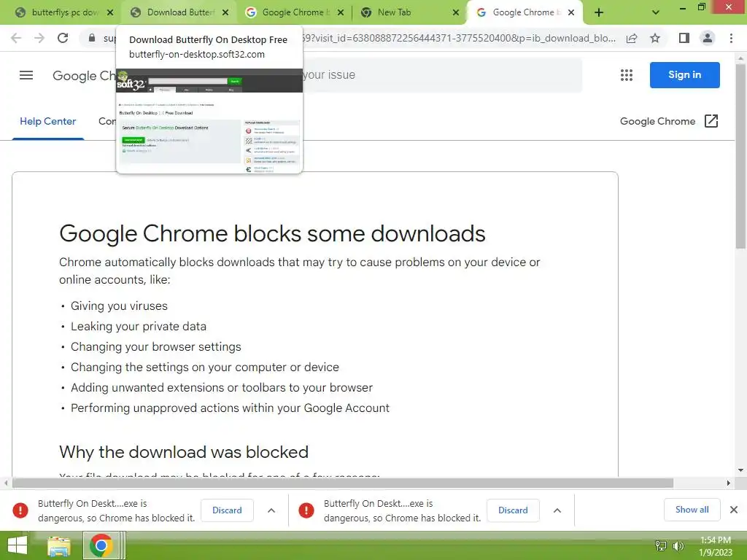This screenshot has height=560, width=747.
Task: Click the address bar URL
Action: 458,38
